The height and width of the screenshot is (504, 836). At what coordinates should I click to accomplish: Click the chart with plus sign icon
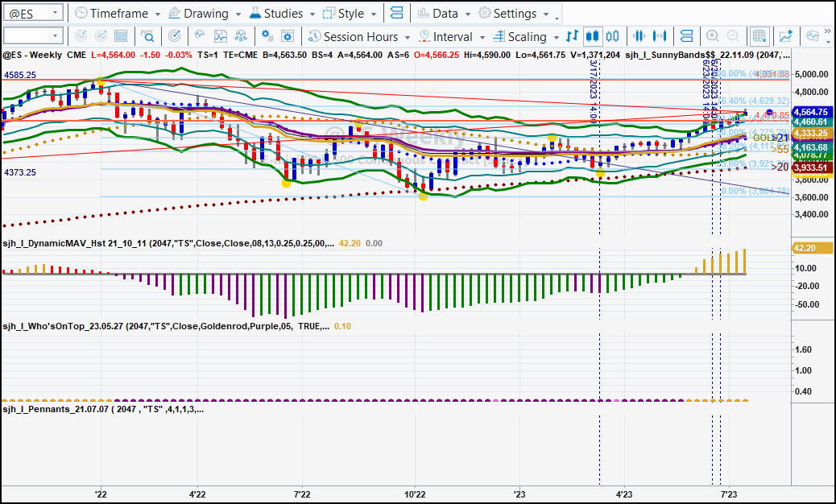pos(785,36)
